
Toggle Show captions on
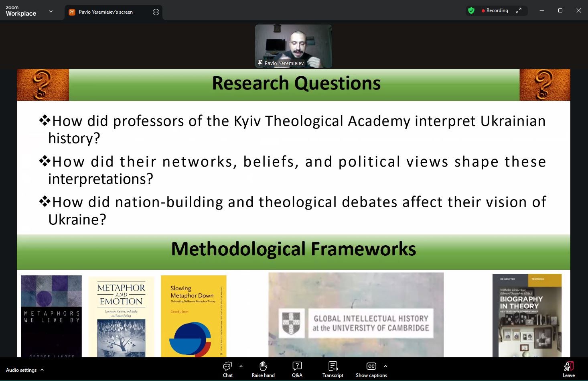click(x=371, y=369)
